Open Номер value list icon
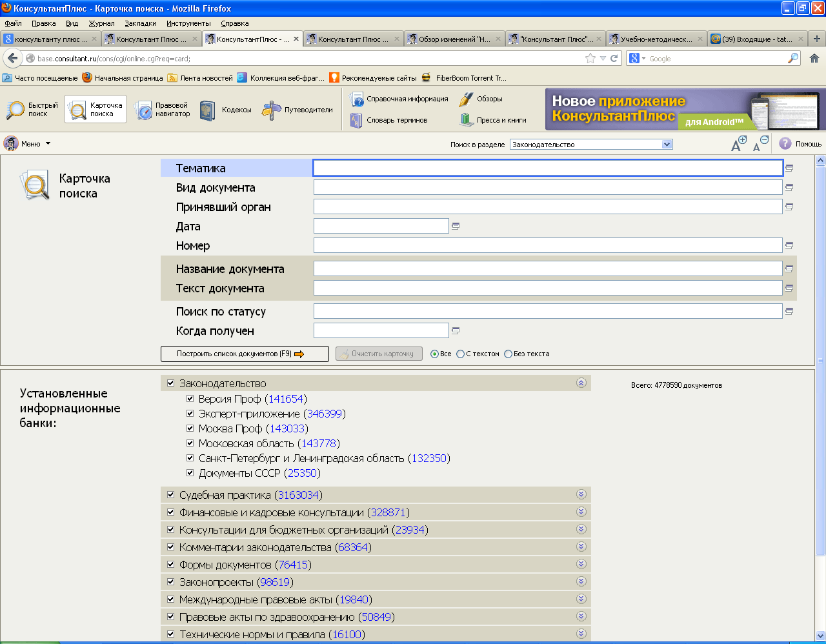The height and width of the screenshot is (644, 826). pos(789,246)
